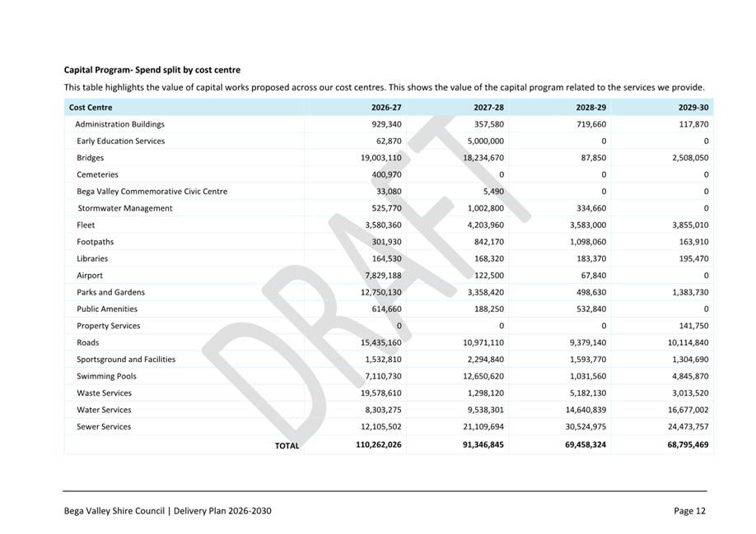Viewport: 756px width, 534px height.
Task: Select the Swimming Pools row label
Action: [x=106, y=377]
